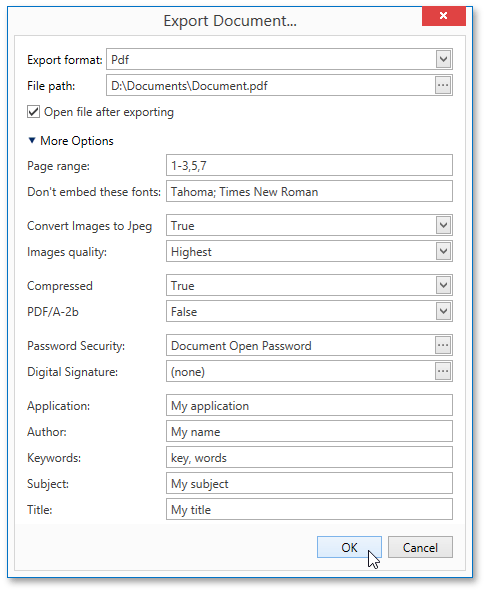Image resolution: width=486 pixels, height=592 pixels.
Task: Close the Export Document dialog
Action: 443,16
